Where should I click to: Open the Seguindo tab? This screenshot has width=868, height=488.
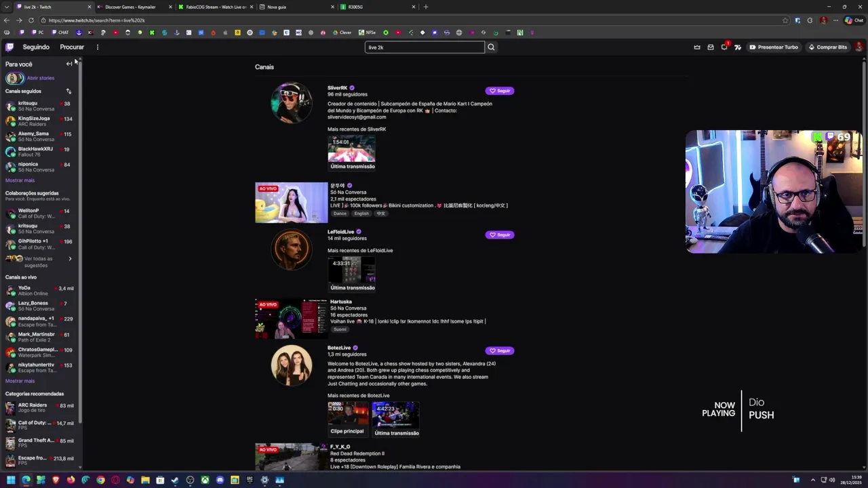36,47
